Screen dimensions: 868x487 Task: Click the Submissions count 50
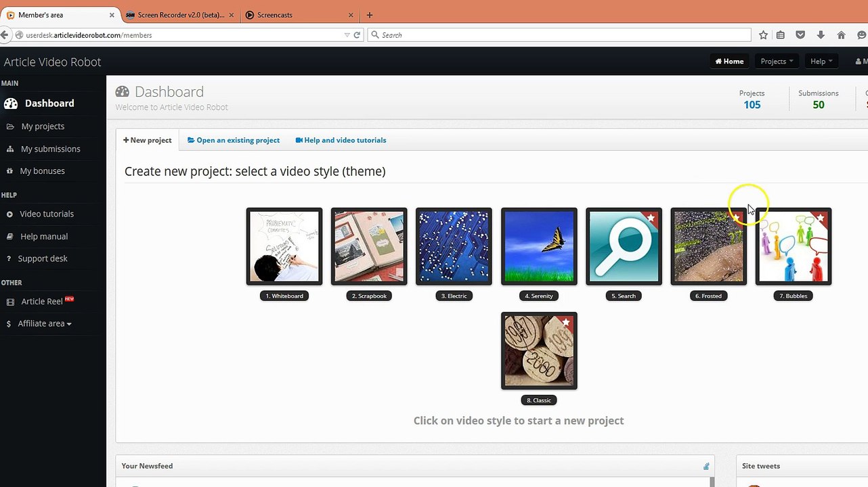pyautogui.click(x=819, y=105)
